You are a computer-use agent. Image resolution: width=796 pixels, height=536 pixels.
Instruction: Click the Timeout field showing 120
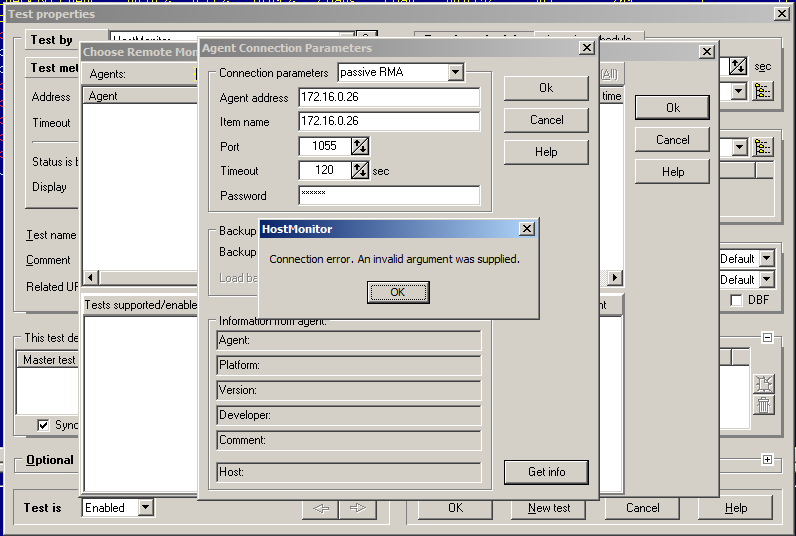coord(325,170)
